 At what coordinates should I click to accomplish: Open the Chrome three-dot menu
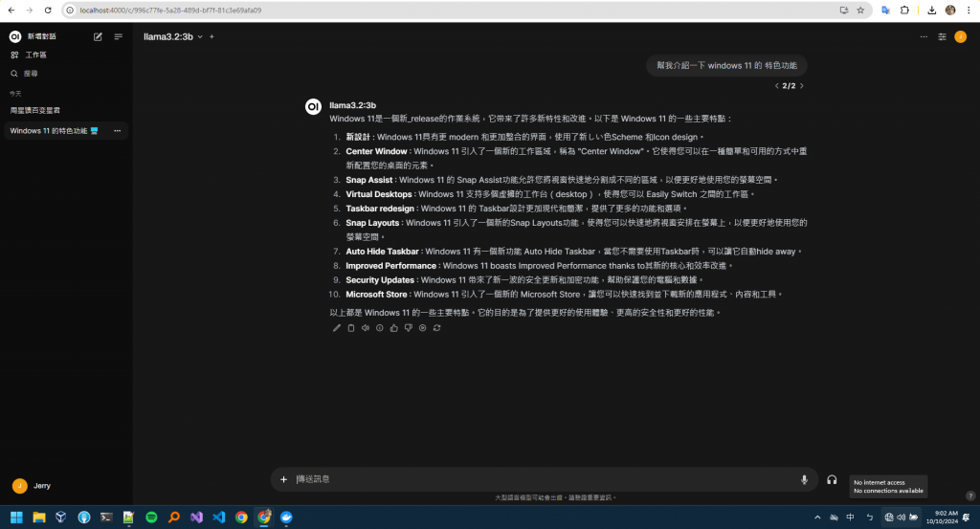point(969,10)
